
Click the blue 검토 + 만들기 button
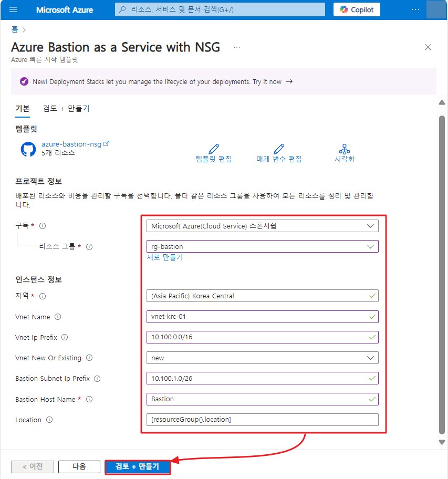tap(138, 467)
